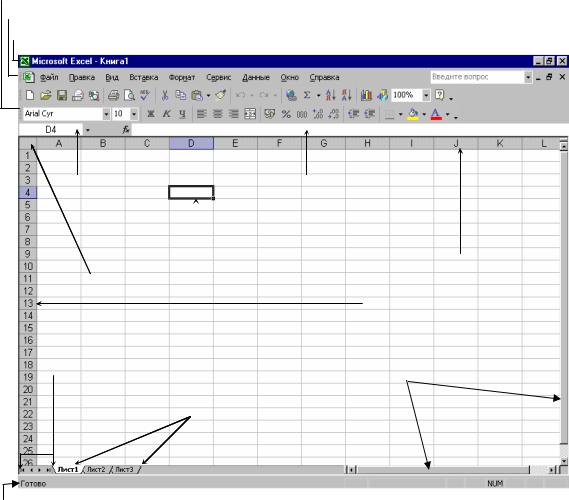Click the Select All corner button

[x=28, y=143]
